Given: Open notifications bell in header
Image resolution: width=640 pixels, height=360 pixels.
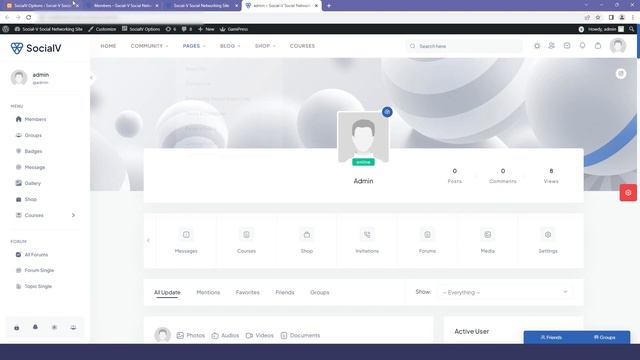Looking at the screenshot, I should click(x=582, y=46).
